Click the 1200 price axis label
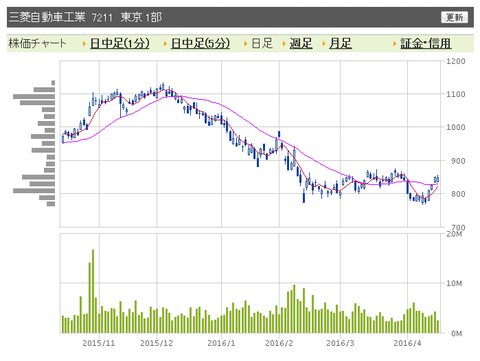 [456, 61]
